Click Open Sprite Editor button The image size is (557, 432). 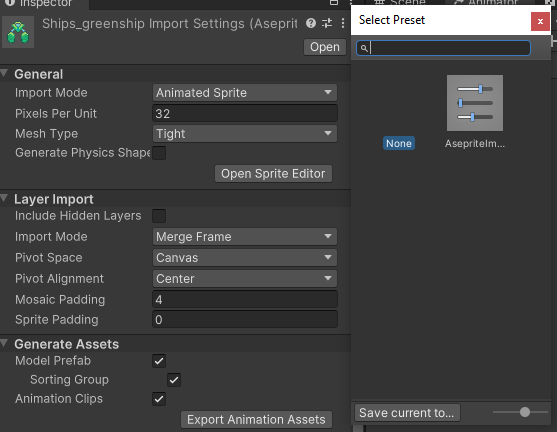click(x=273, y=173)
